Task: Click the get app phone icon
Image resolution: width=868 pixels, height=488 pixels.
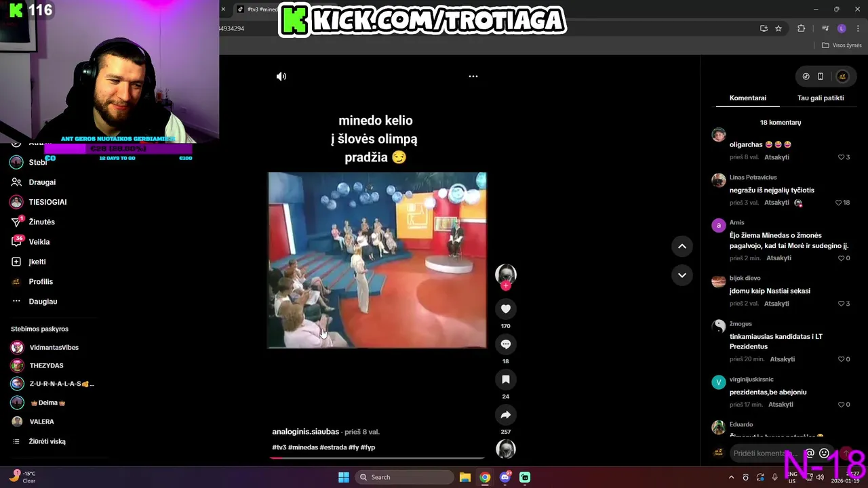Action: [x=821, y=77]
